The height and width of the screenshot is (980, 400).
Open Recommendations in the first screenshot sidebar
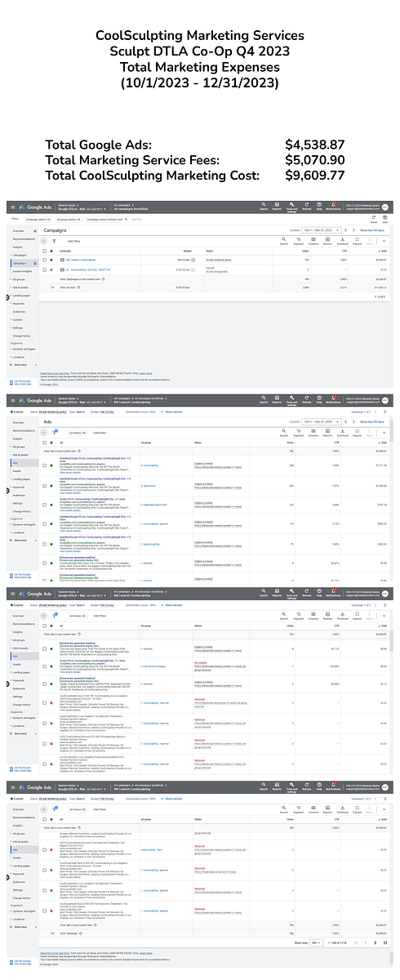coord(24,238)
